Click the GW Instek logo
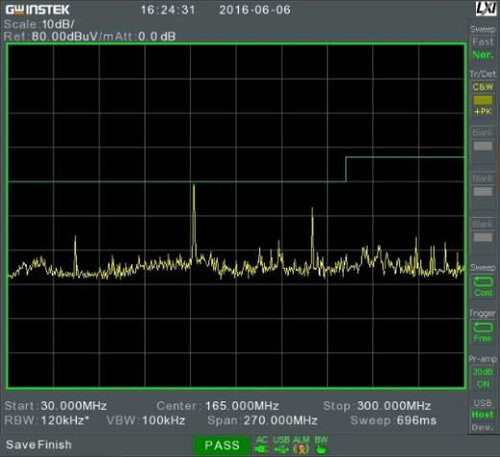Screen dimensions: 500x457 coord(37,10)
